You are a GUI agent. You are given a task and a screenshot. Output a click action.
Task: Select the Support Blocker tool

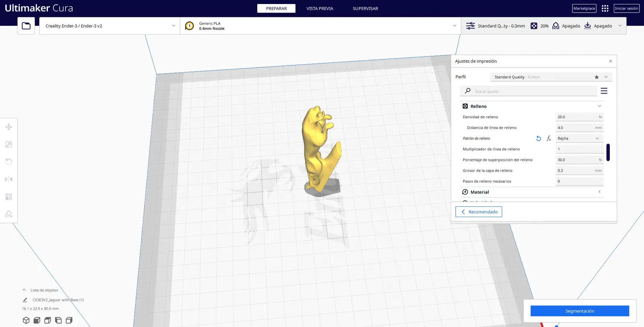click(9, 214)
